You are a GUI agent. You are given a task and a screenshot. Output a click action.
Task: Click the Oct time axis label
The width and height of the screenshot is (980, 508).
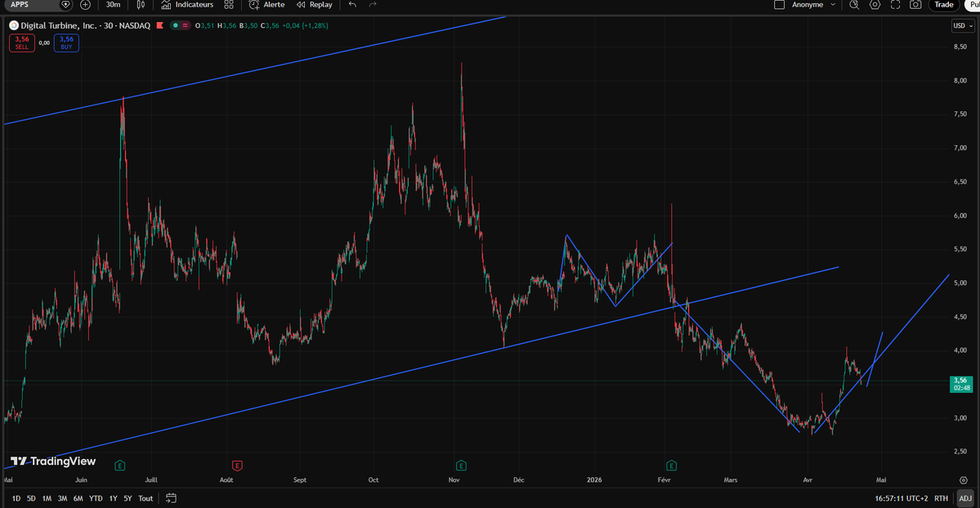(374, 480)
